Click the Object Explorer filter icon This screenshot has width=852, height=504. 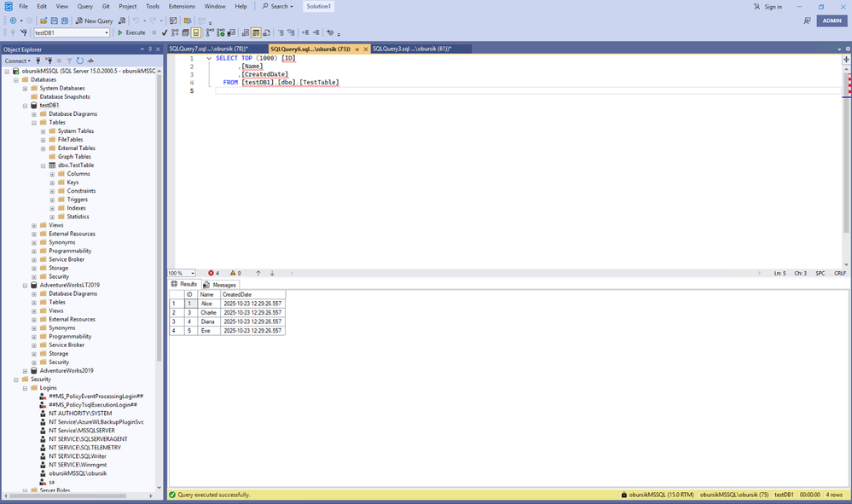pos(69,61)
